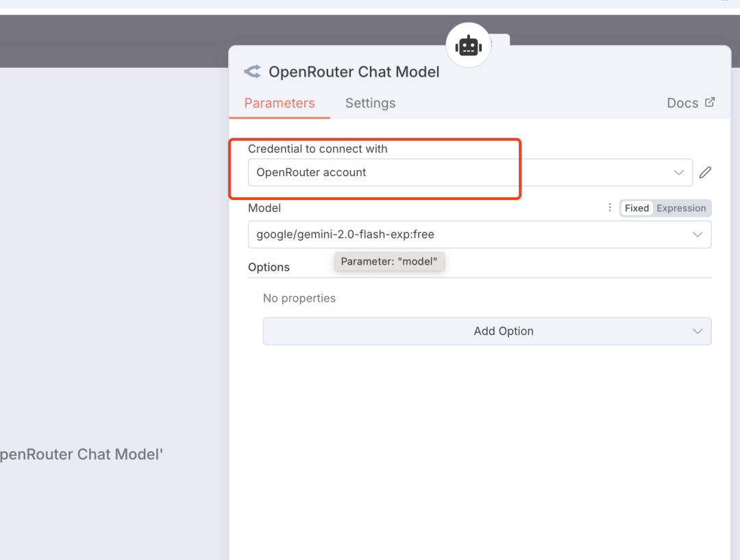
Task: Click the Parameter: "model" tooltip
Action: pyautogui.click(x=389, y=261)
